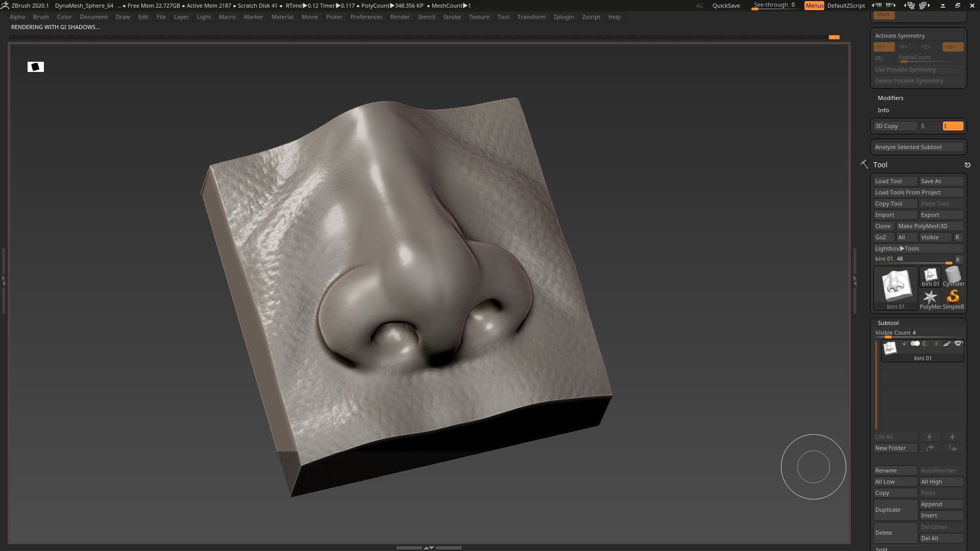Click the orange render progress marker
Viewport: 980px width, 551px height.
point(834,37)
